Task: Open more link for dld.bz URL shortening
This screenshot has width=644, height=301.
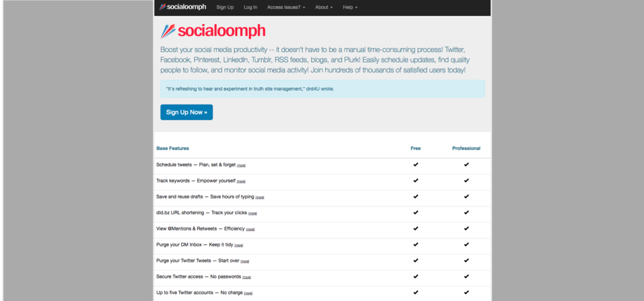Action: tap(253, 213)
